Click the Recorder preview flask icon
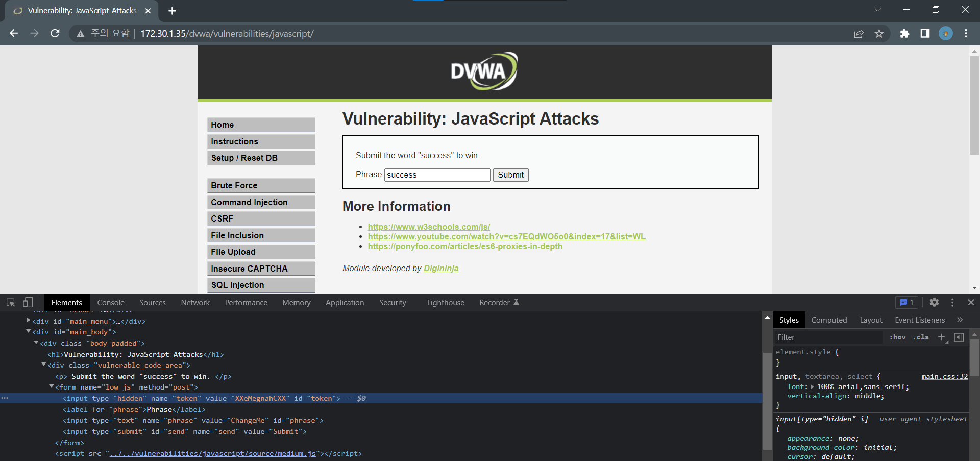The image size is (980, 461). pyautogui.click(x=516, y=302)
